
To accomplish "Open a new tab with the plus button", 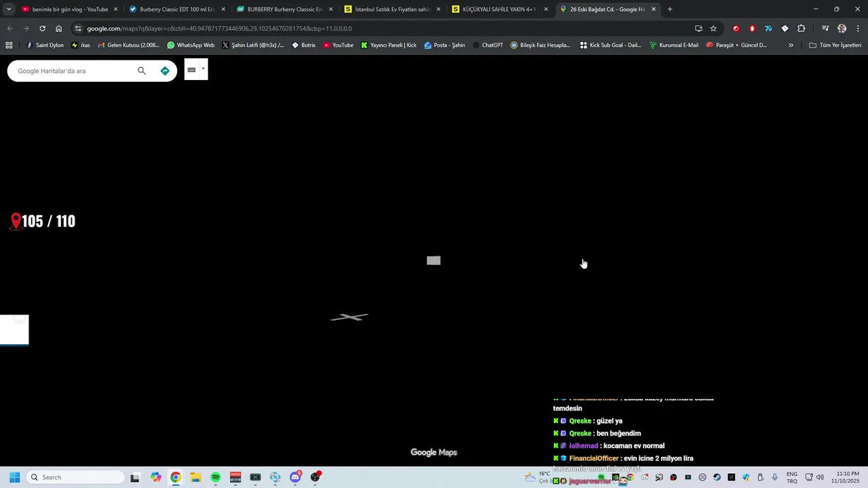I will [670, 9].
